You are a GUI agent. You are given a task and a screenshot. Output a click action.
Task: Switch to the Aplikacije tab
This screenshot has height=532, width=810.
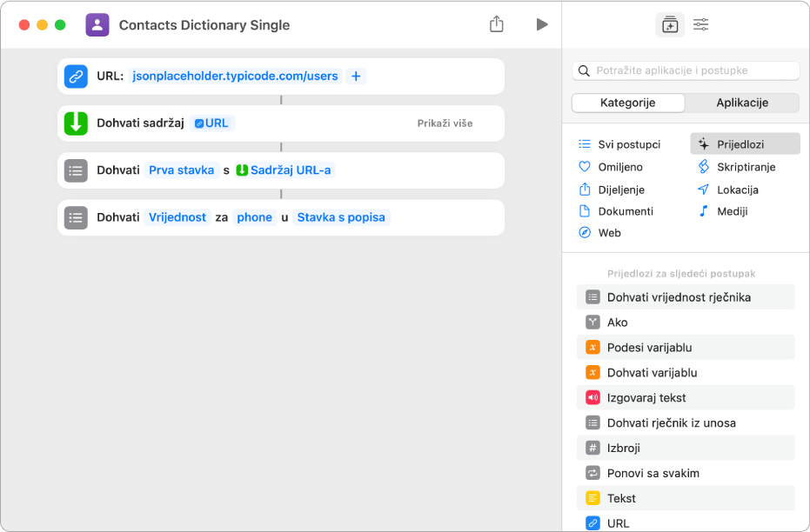tap(741, 103)
